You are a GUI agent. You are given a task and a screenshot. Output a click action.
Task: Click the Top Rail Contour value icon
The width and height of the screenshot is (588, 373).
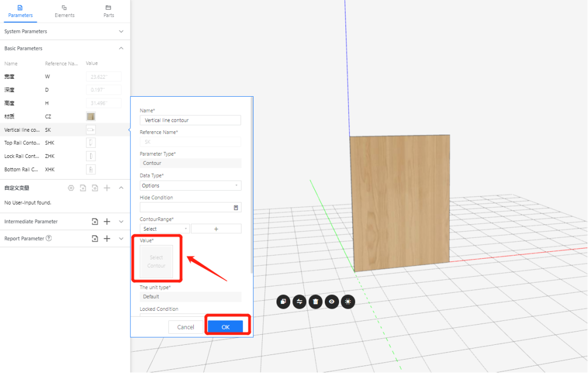click(x=91, y=143)
